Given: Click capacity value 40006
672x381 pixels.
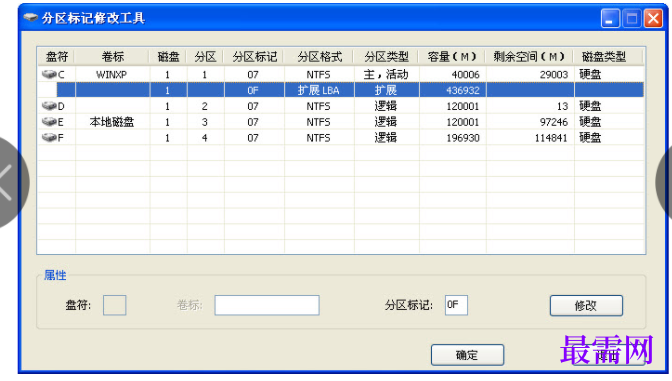Looking at the screenshot, I should coord(465,75).
